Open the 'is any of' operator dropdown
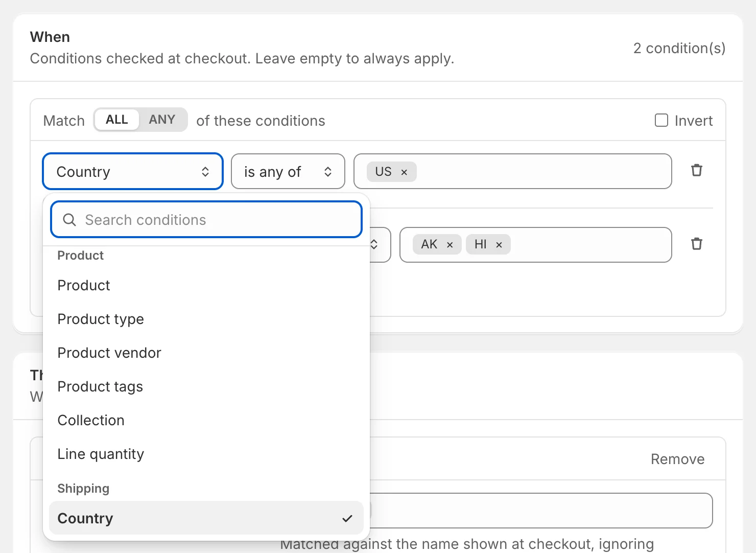 pyautogui.click(x=288, y=171)
